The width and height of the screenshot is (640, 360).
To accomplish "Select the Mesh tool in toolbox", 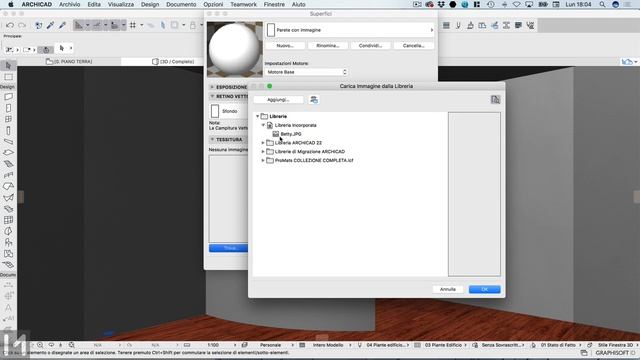I will tap(8, 264).
